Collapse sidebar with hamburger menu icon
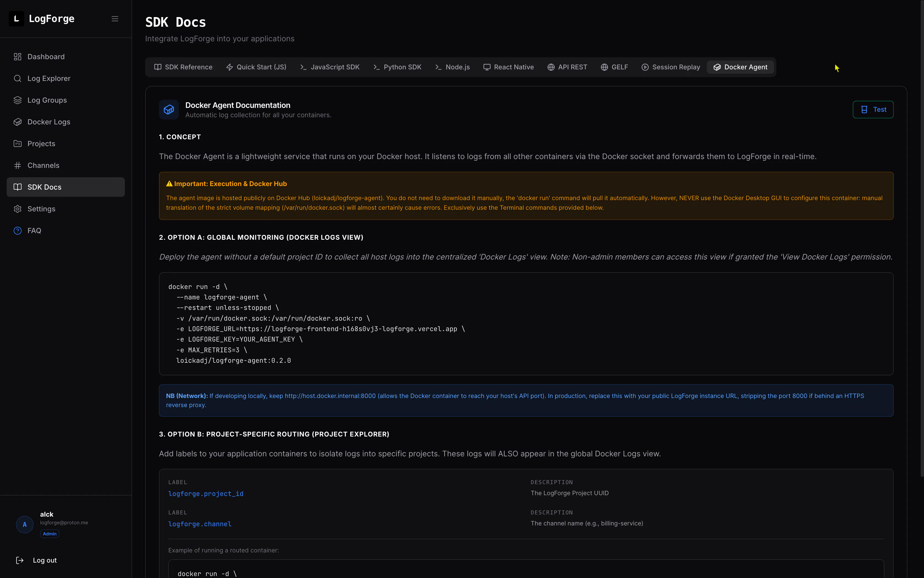This screenshot has height=578, width=924. [x=115, y=19]
